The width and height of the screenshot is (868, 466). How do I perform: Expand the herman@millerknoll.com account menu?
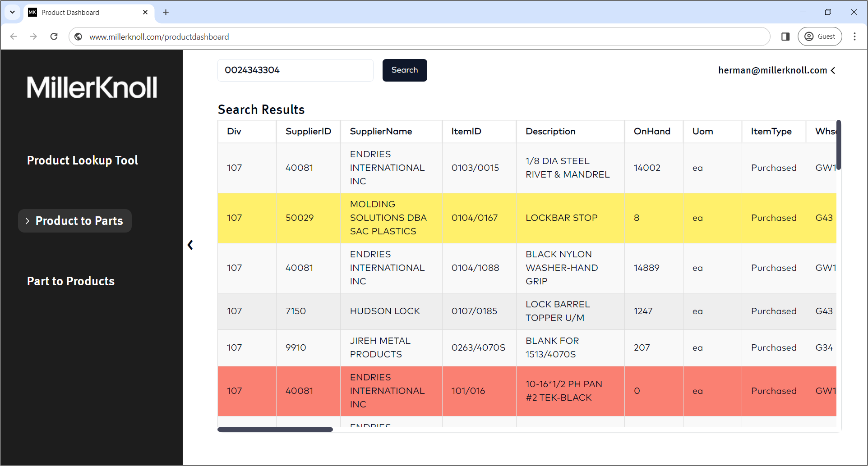click(x=777, y=70)
